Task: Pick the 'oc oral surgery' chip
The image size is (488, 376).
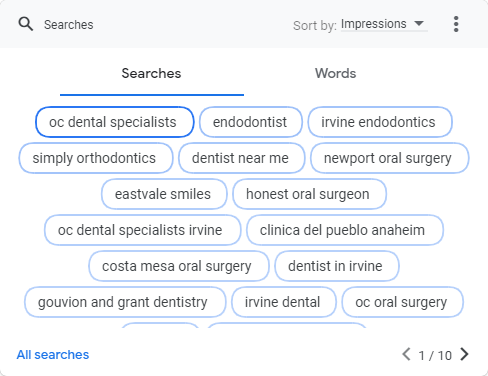Action: point(403,302)
